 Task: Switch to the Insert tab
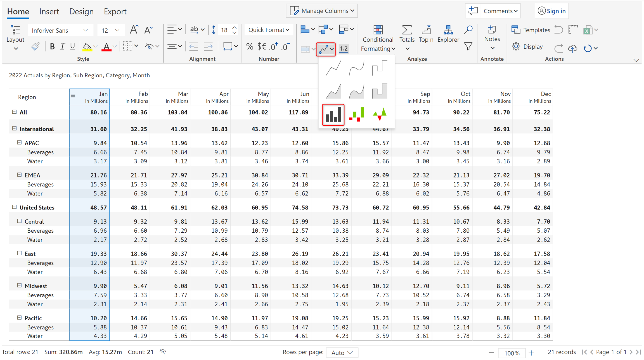pos(49,11)
